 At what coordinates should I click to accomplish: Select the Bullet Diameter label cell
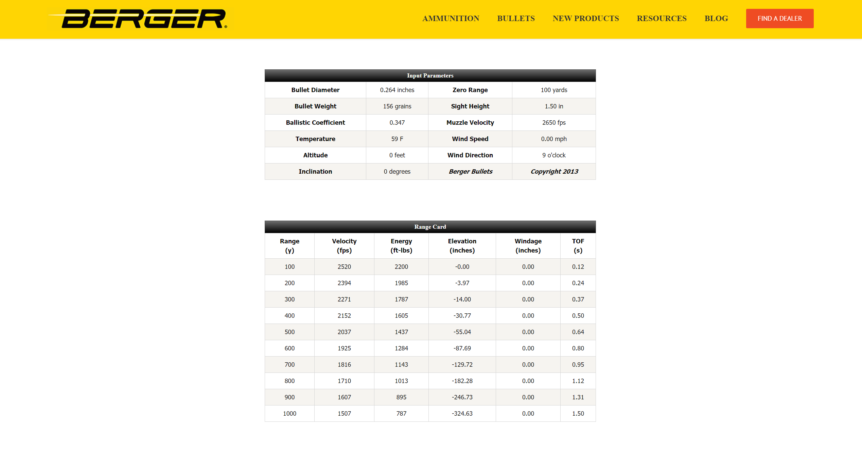[315, 90]
